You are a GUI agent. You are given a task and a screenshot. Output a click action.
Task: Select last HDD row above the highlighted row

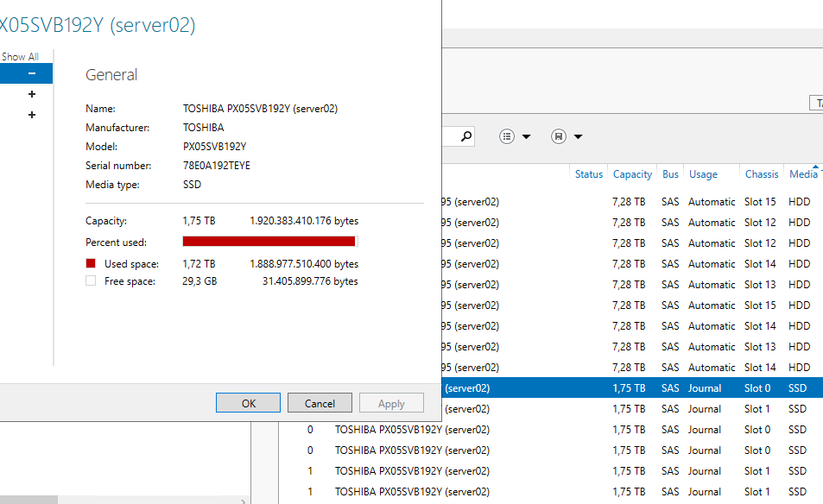point(632,367)
